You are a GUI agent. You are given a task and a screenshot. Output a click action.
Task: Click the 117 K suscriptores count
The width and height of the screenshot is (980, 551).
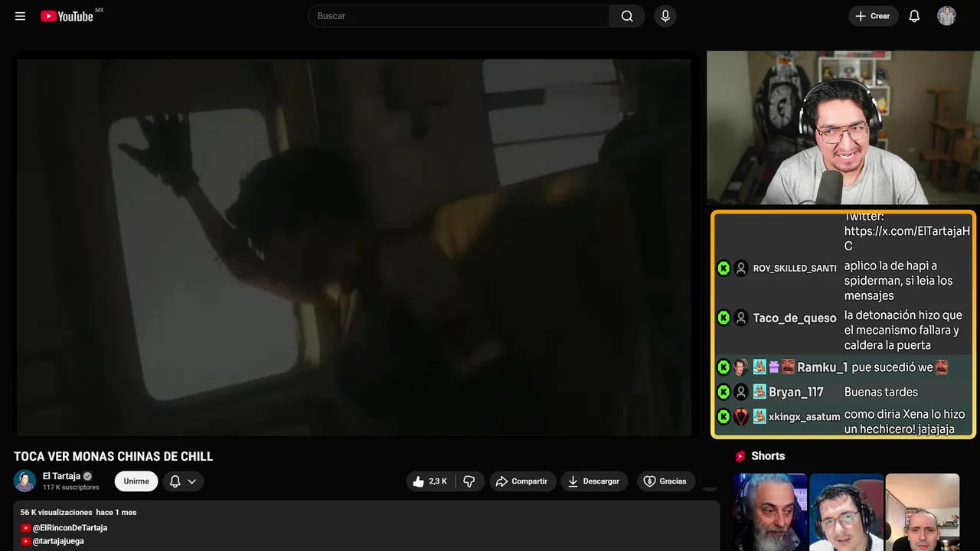71,487
